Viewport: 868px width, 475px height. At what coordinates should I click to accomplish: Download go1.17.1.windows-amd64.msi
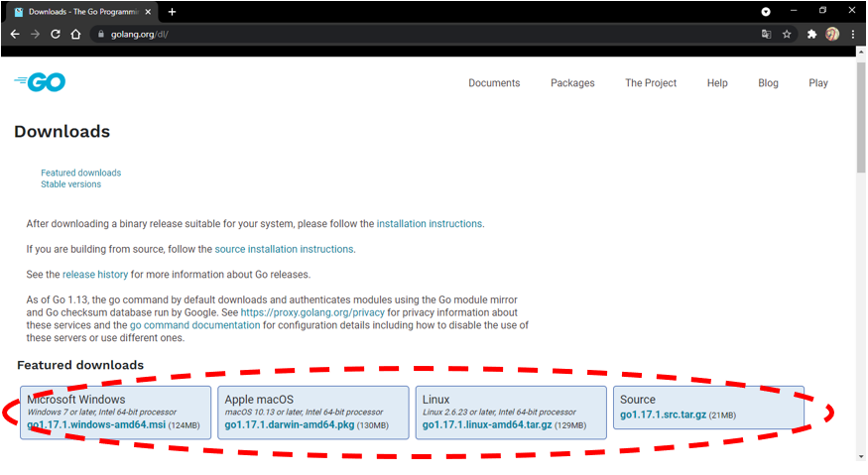click(x=96, y=425)
